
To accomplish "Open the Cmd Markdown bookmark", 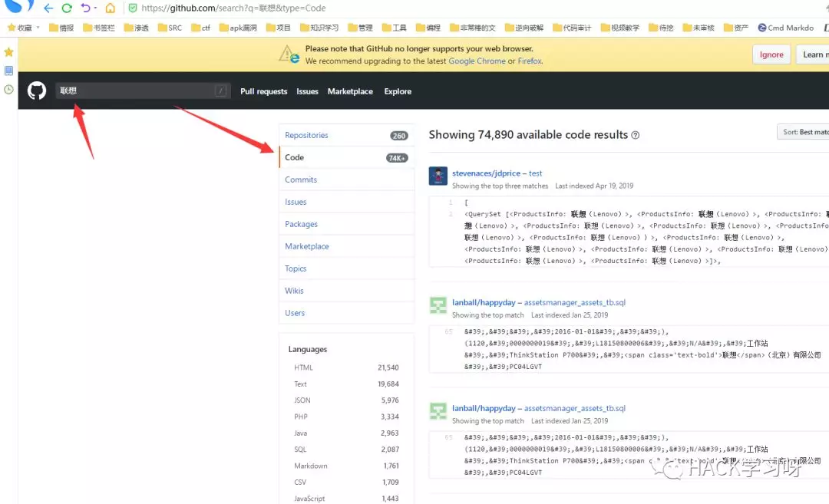I will [x=786, y=28].
